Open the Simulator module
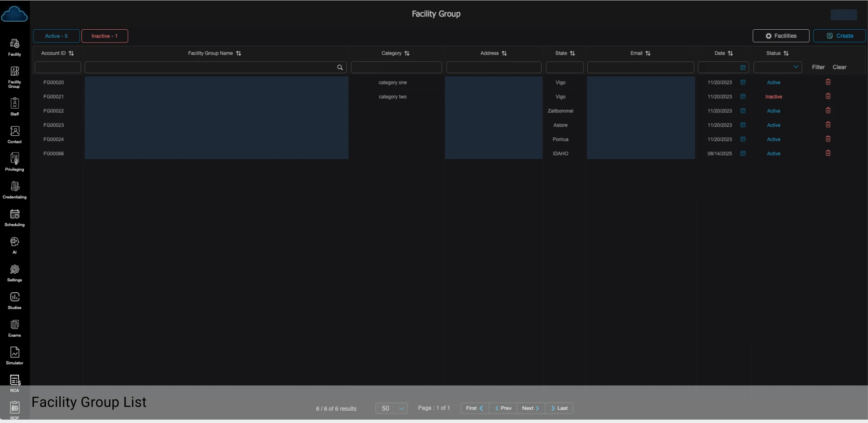The width and height of the screenshot is (868, 423). point(14,356)
